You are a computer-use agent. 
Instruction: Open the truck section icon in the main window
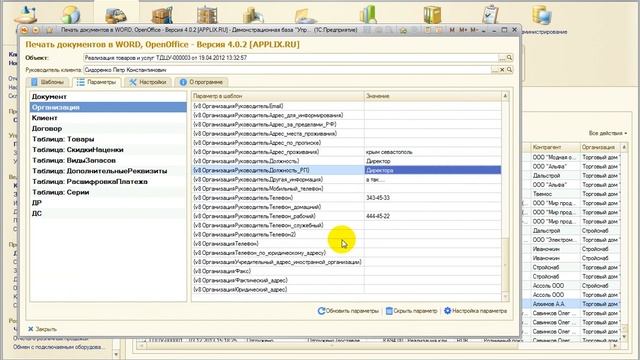pos(116,16)
